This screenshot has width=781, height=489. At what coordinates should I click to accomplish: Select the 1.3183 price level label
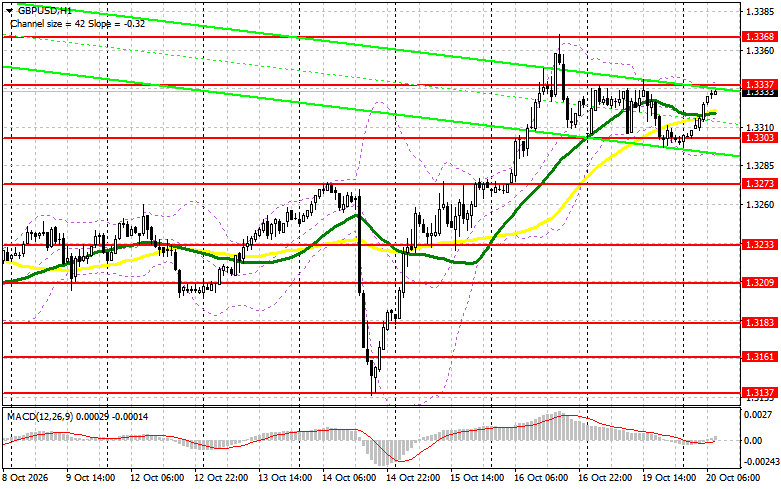(x=760, y=323)
